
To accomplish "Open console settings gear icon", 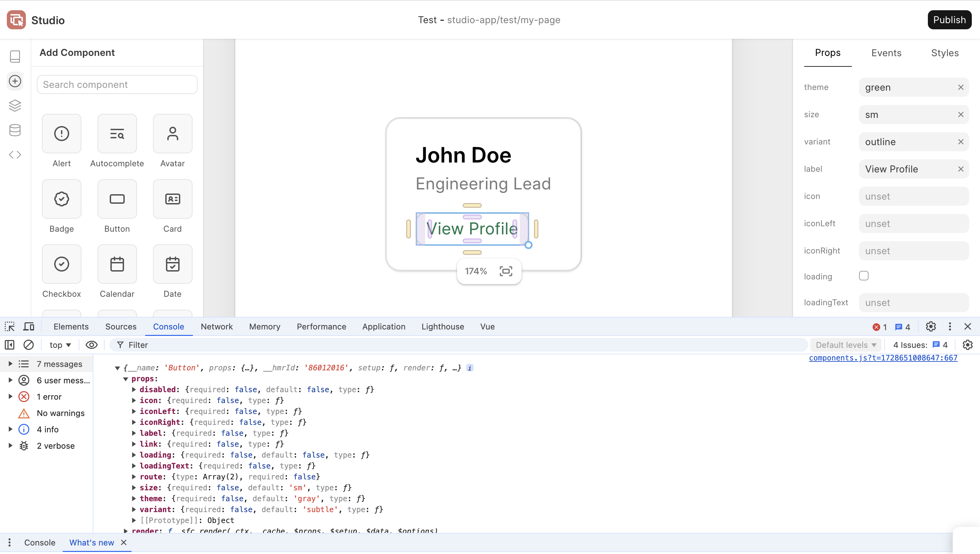I will [x=967, y=345].
